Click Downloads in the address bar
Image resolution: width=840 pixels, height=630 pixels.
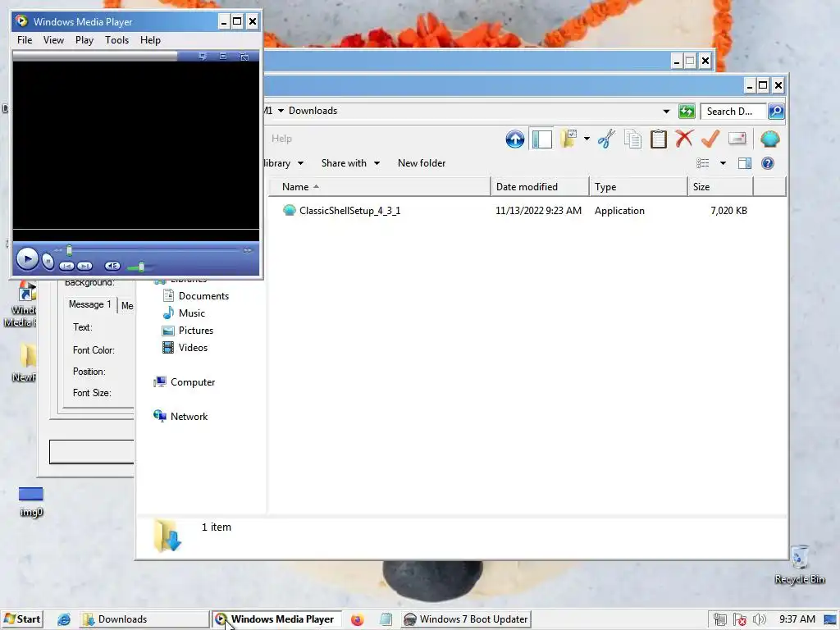(313, 111)
